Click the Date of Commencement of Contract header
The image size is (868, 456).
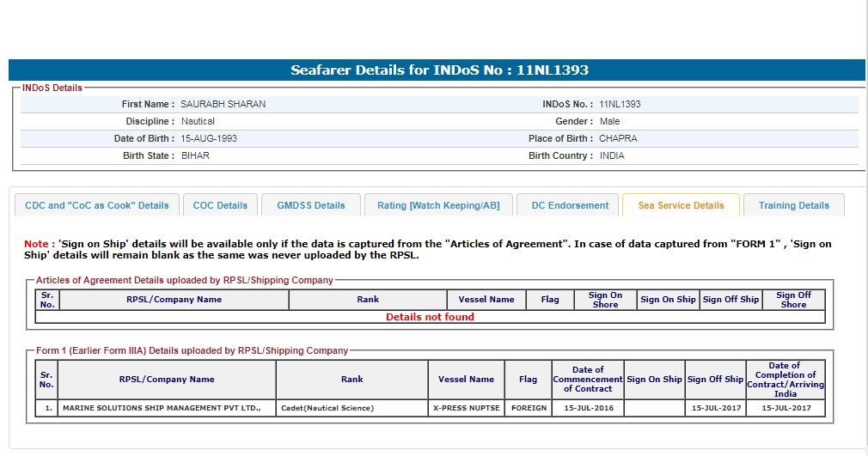pos(588,379)
